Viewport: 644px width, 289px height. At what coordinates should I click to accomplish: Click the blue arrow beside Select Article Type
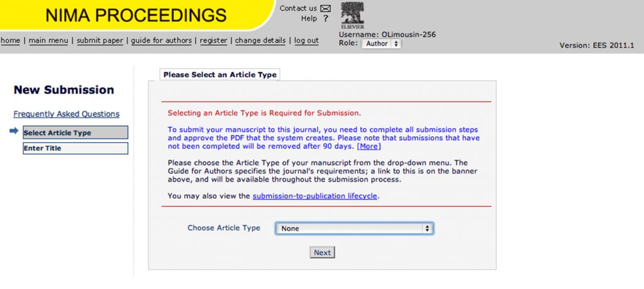(x=15, y=132)
